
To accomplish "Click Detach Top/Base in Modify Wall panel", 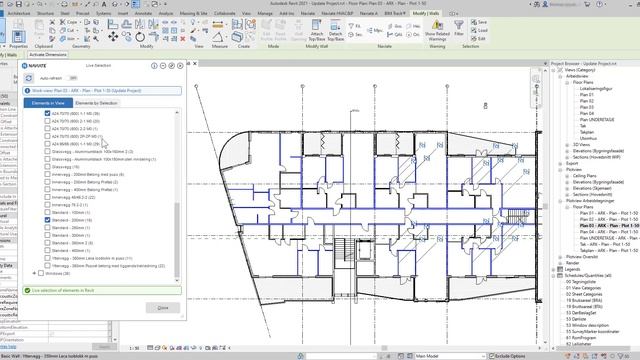I will [x=336, y=30].
